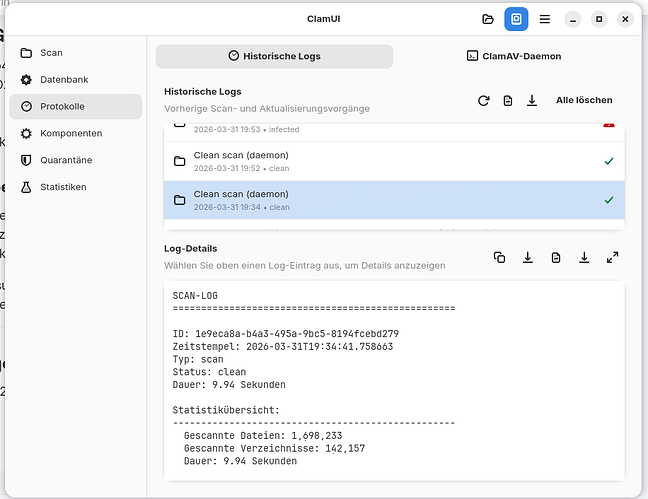Toggle the blue highlighted header bar button
648x499 pixels.
[516, 19]
